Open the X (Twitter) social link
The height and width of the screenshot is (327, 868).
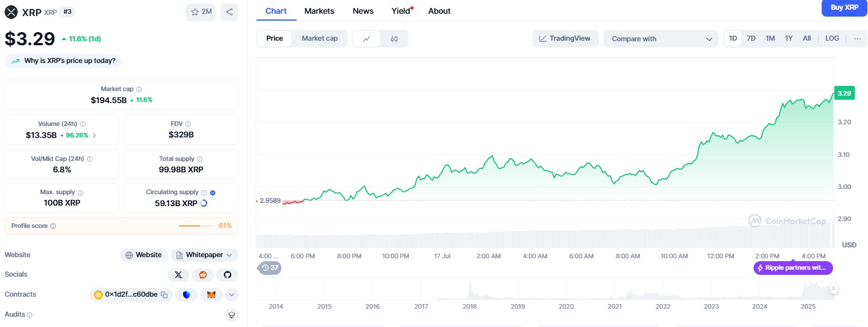pos(178,275)
